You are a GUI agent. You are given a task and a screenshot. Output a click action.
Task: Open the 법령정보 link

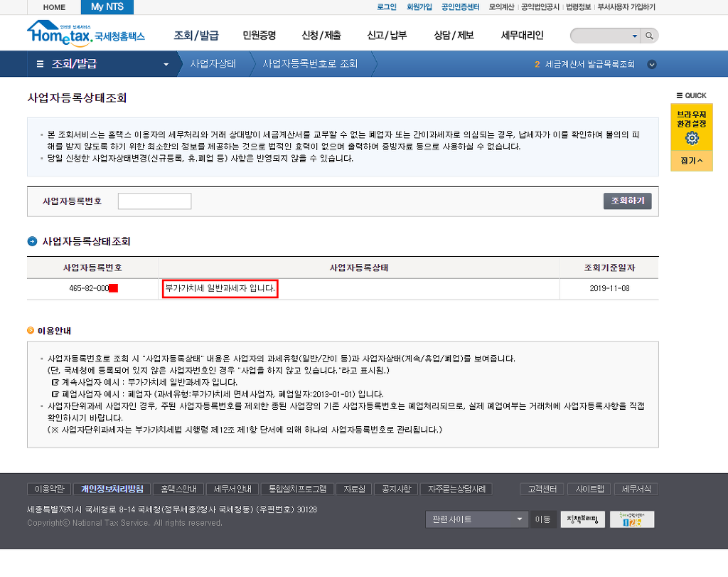pyautogui.click(x=579, y=7)
